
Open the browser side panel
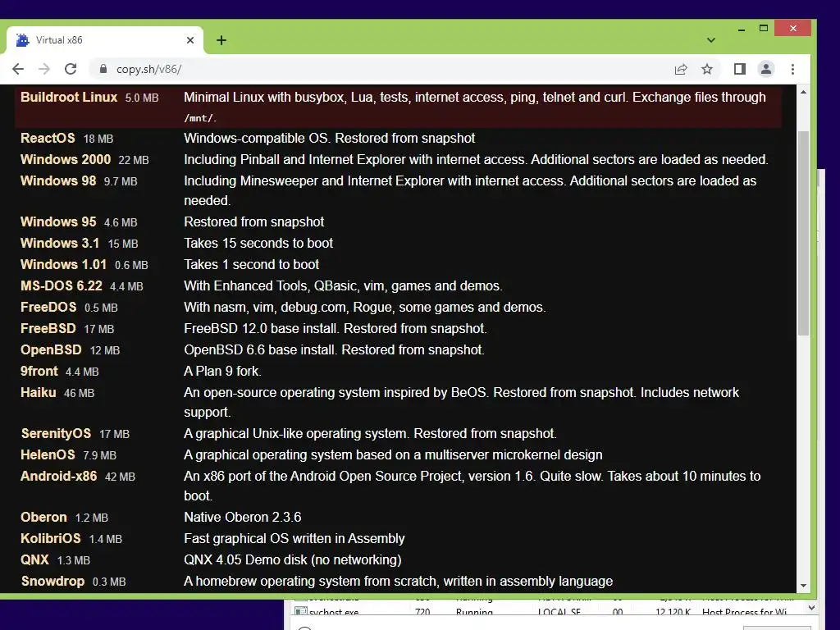[740, 69]
